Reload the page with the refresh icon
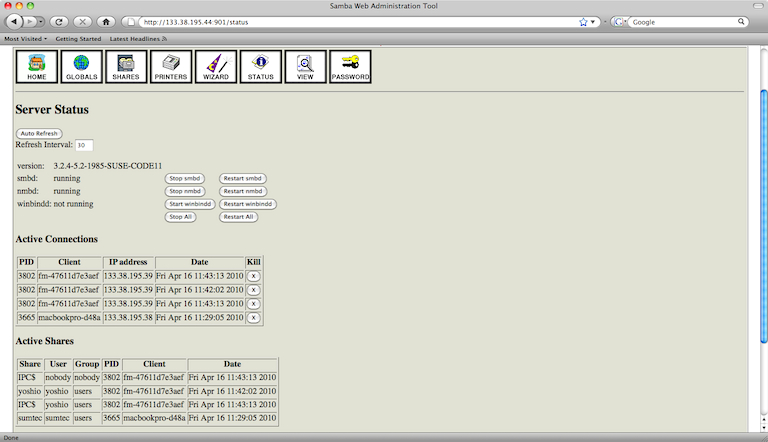 (x=59, y=22)
